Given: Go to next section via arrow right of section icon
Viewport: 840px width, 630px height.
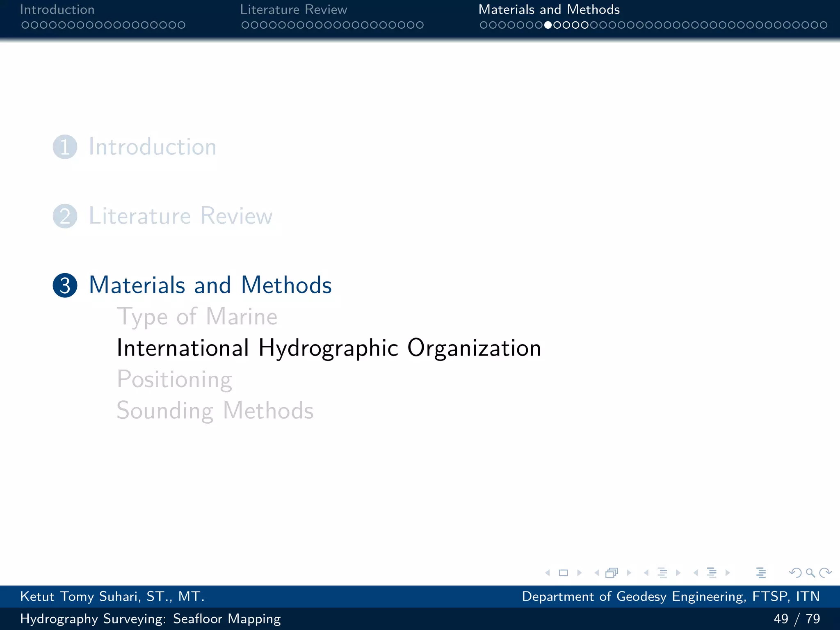Looking at the screenshot, I should 728,573.
